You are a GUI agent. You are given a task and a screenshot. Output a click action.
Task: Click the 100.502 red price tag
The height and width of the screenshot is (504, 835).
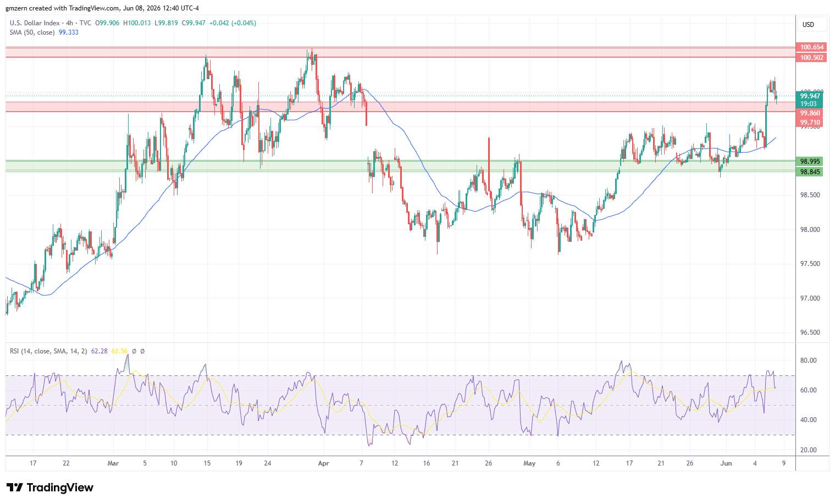(811, 58)
